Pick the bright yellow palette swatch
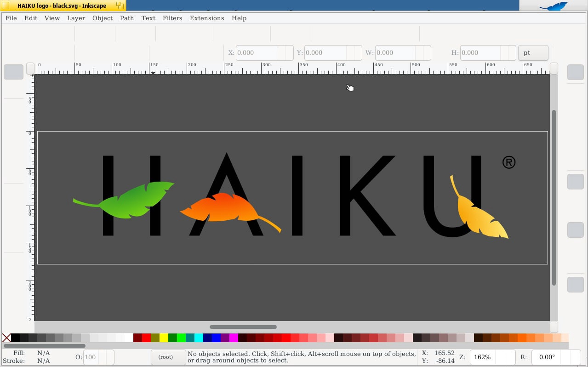 pos(164,338)
